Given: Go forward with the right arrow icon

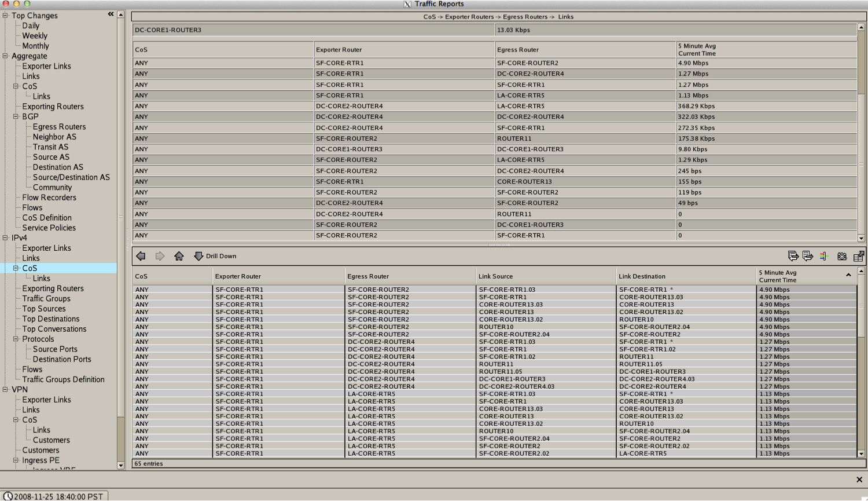Looking at the screenshot, I should pyautogui.click(x=160, y=256).
